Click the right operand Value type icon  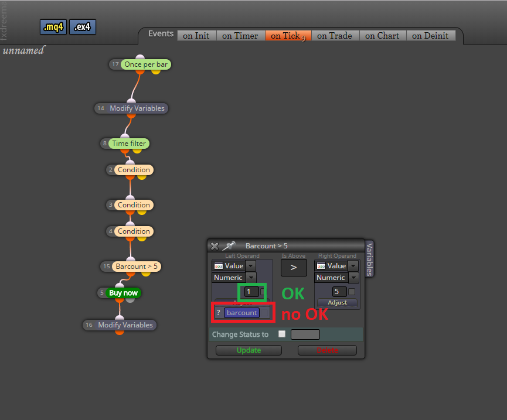pos(321,266)
